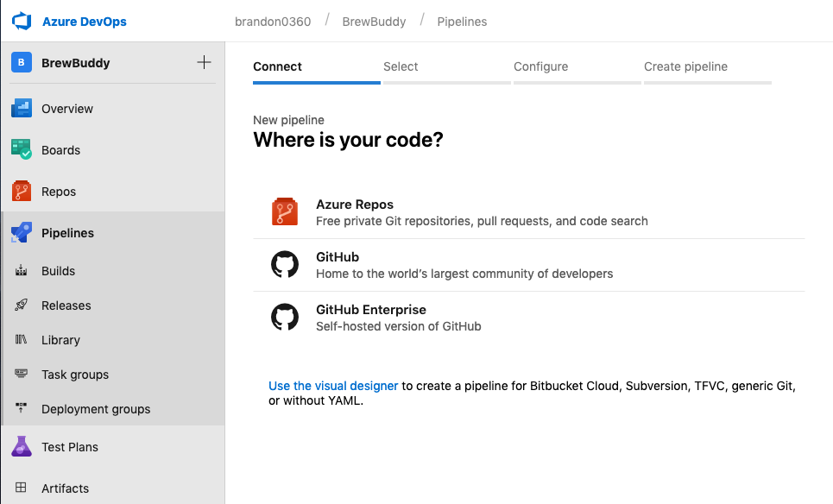The image size is (833, 504).
Task: Click the Azure DevOps logo icon
Action: click(22, 22)
